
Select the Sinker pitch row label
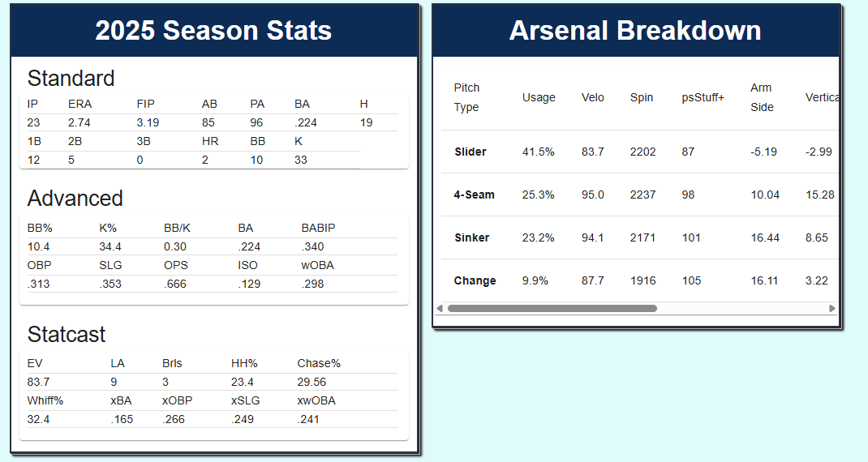[471, 238]
